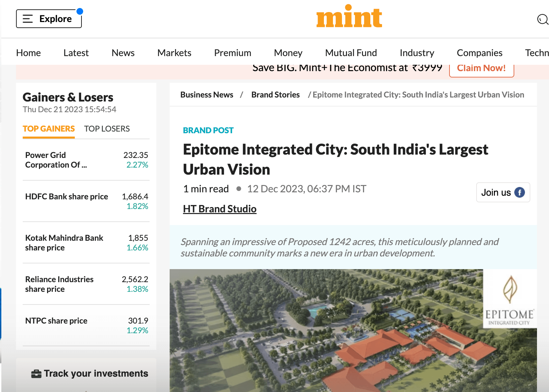Click the article headline text
Screen dimensions: 549x392
click(336, 160)
